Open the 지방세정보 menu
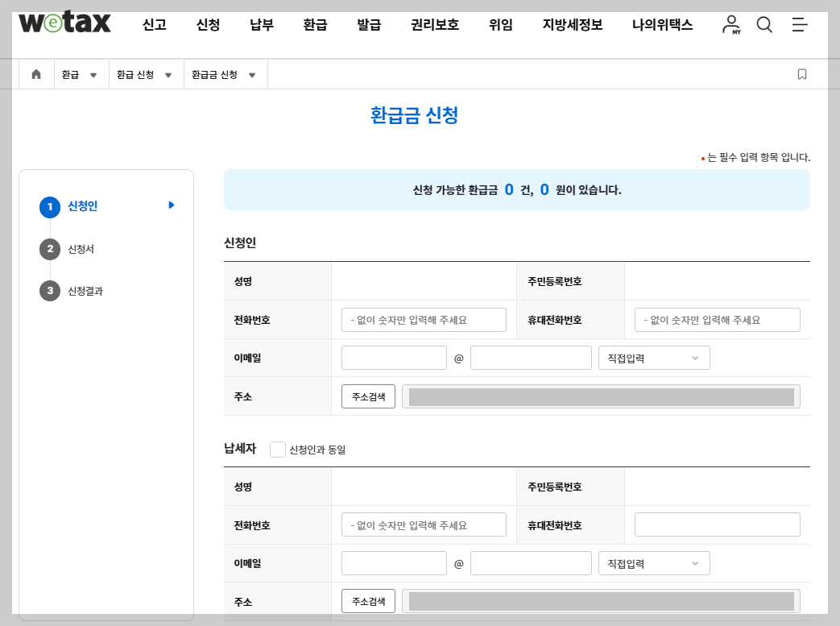840x626 pixels. [x=572, y=25]
